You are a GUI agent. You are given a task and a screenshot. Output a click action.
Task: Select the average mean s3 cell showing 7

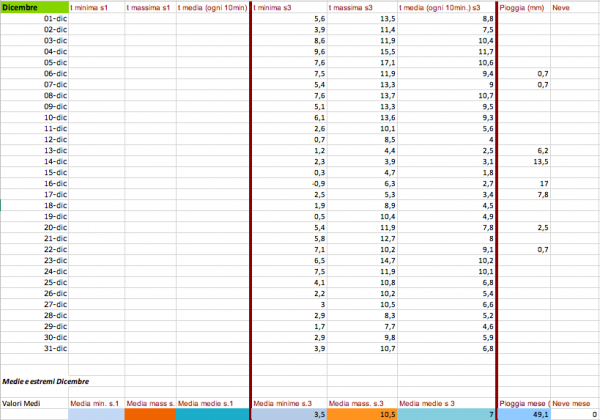[x=446, y=414]
